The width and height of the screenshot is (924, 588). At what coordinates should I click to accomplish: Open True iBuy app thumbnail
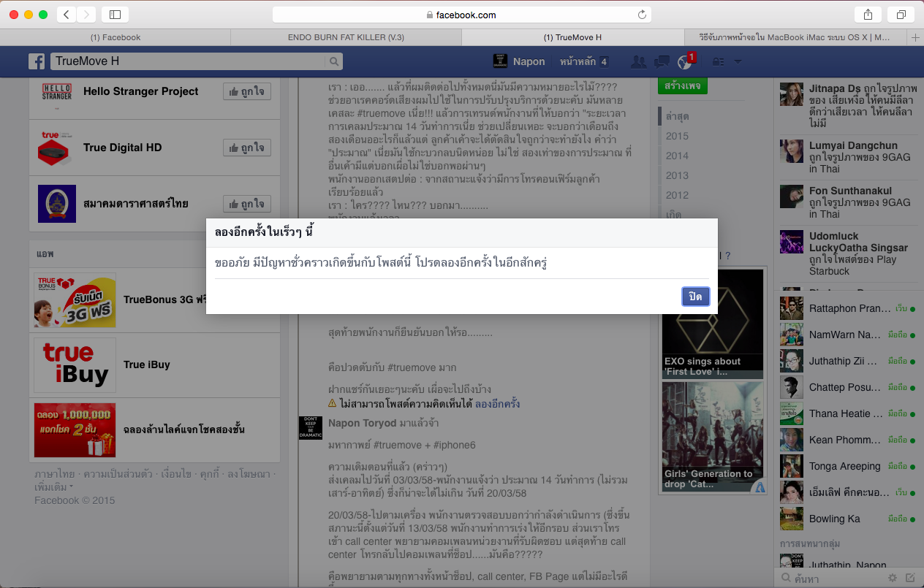(x=75, y=365)
